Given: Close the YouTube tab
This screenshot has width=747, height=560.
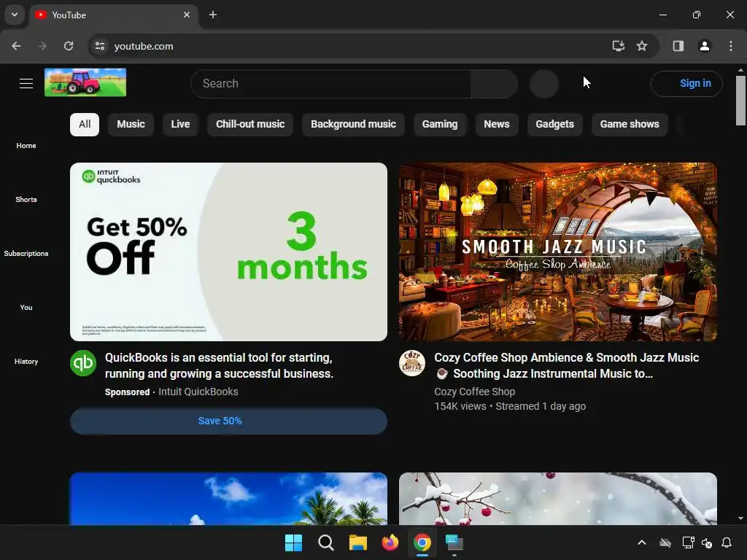Looking at the screenshot, I should point(187,15).
